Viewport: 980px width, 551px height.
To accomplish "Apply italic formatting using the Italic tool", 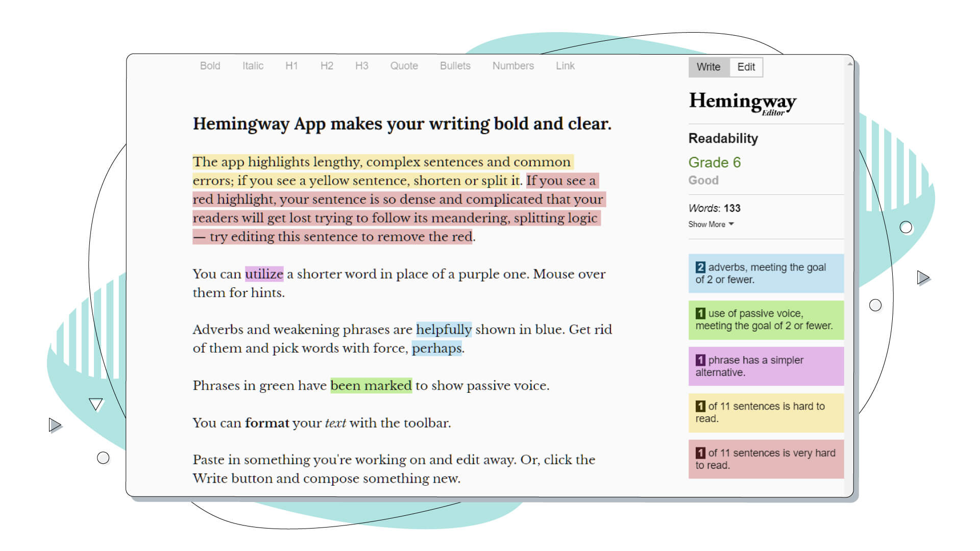I will (x=252, y=66).
